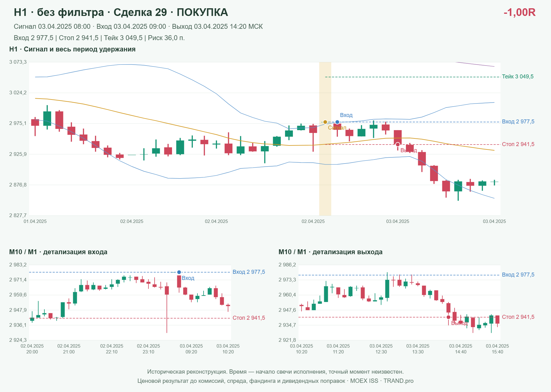This screenshot has width=551, height=392.
Task: Click 'Стоп 2 941,5' label of детализация входа chart
Action: coord(249,318)
